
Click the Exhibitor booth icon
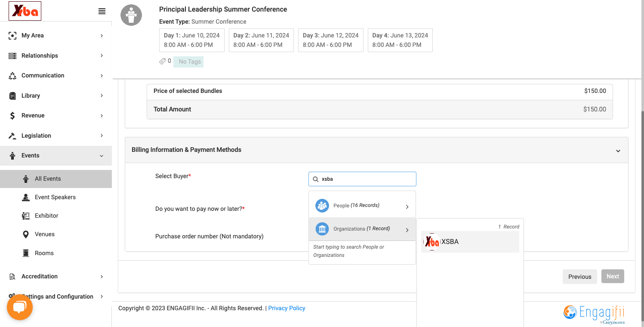pyautogui.click(x=26, y=216)
